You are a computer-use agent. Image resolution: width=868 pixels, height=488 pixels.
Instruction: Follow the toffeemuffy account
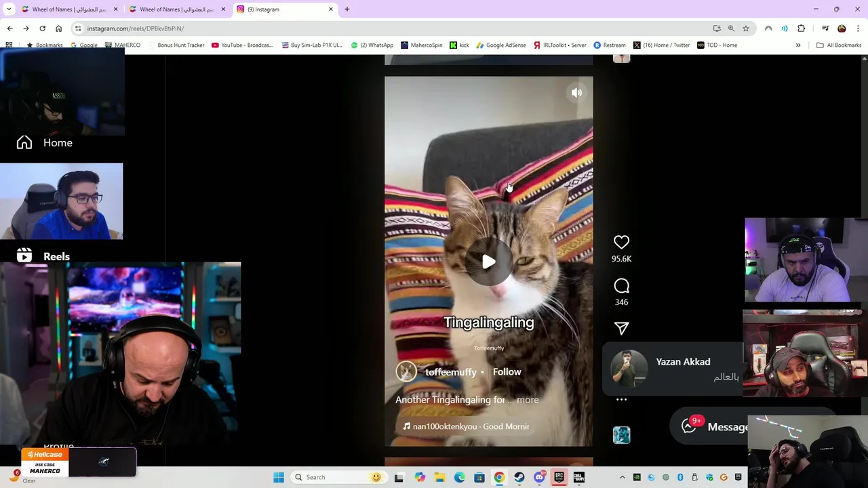tap(507, 371)
